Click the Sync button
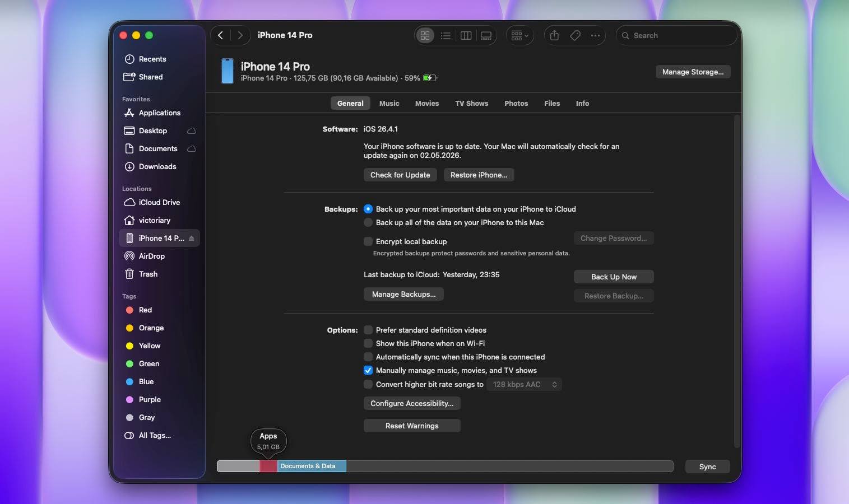 [x=707, y=466]
